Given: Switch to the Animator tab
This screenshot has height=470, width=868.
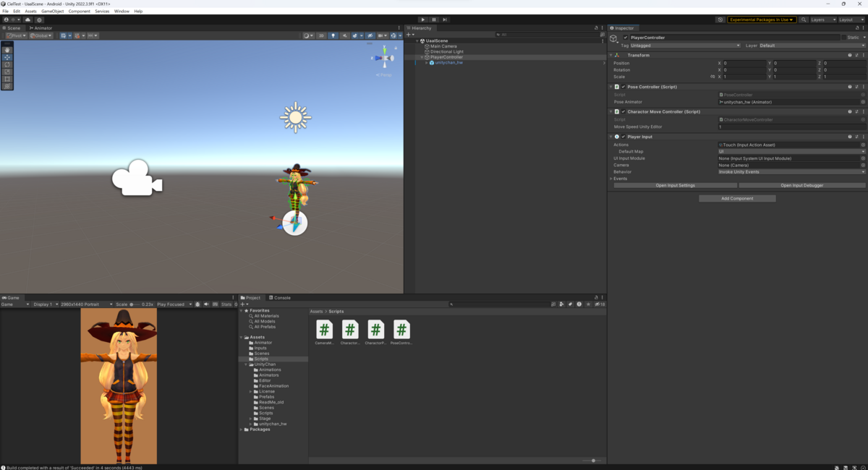Looking at the screenshot, I should coord(41,28).
